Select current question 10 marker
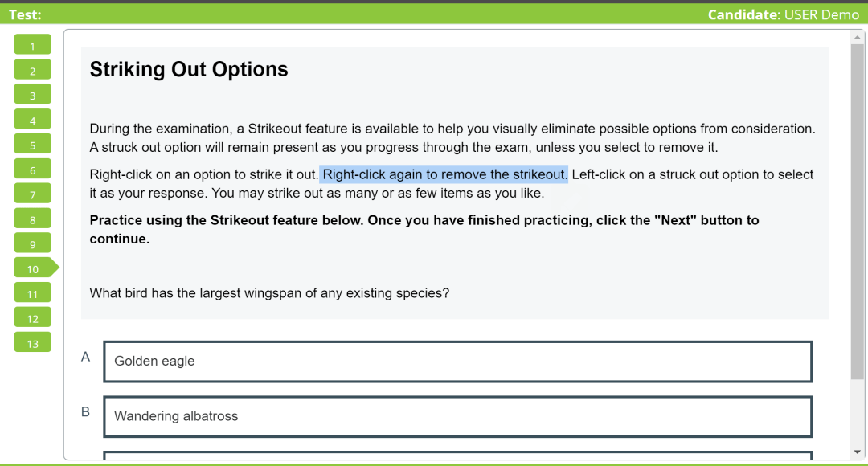The height and width of the screenshot is (466, 868). [36, 268]
